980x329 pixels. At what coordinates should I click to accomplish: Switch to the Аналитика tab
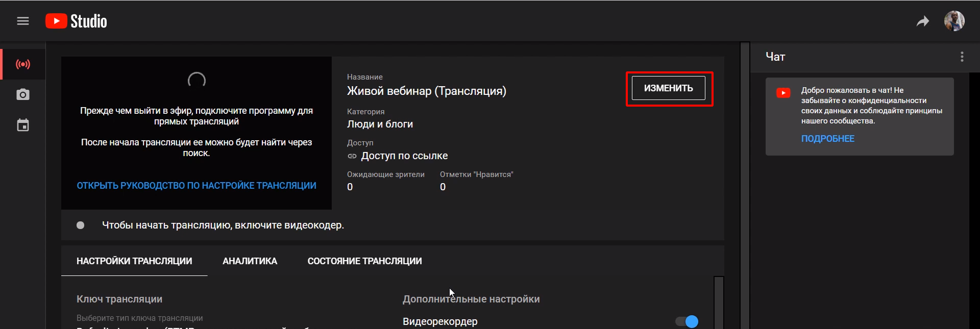[x=250, y=261]
